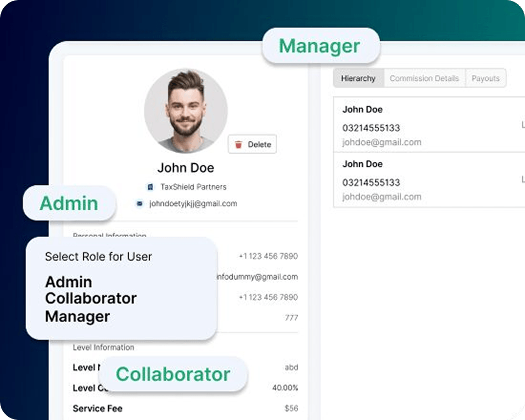Click the John Doe profile name heading
The width and height of the screenshot is (525, 420).
click(x=186, y=168)
